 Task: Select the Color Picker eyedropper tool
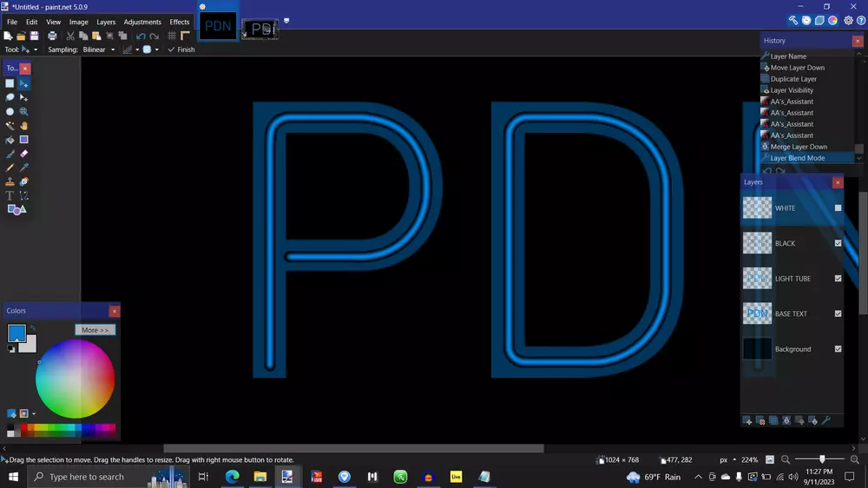pos(23,168)
